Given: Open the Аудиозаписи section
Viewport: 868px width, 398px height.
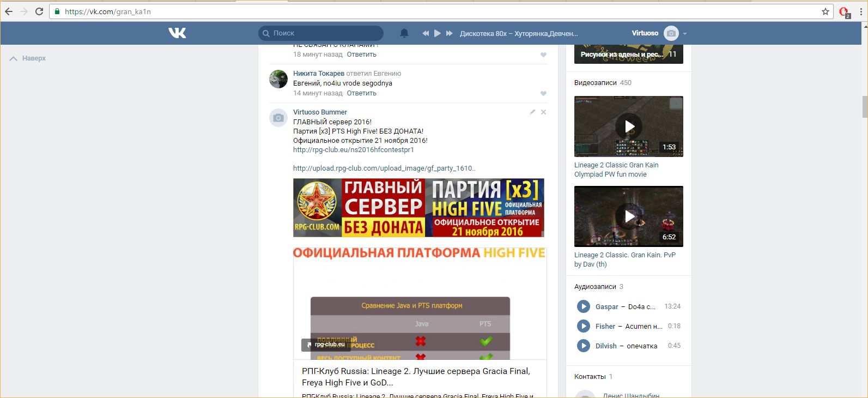Looking at the screenshot, I should pos(594,287).
